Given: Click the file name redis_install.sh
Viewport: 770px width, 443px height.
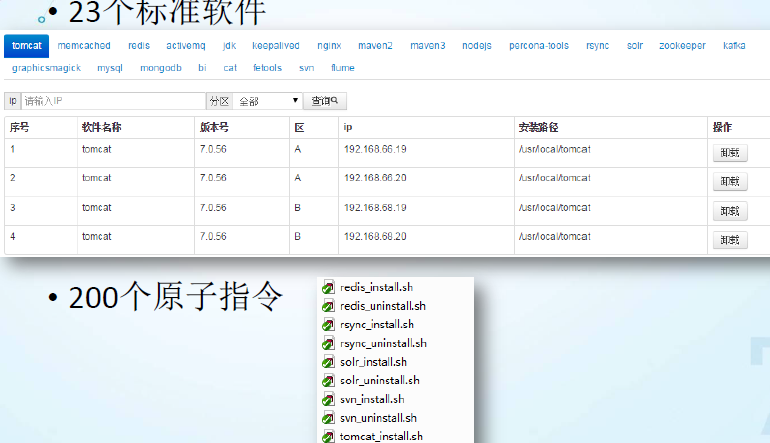Looking at the screenshot, I should pos(376,287).
